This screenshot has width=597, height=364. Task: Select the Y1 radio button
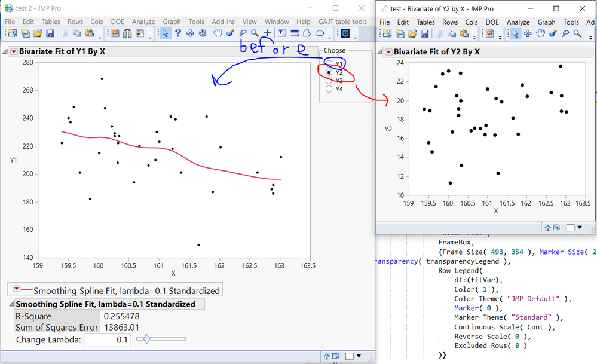329,63
